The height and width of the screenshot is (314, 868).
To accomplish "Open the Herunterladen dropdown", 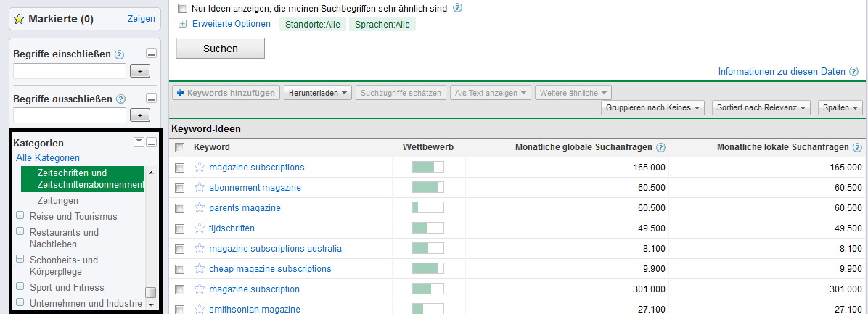I will click(x=318, y=93).
